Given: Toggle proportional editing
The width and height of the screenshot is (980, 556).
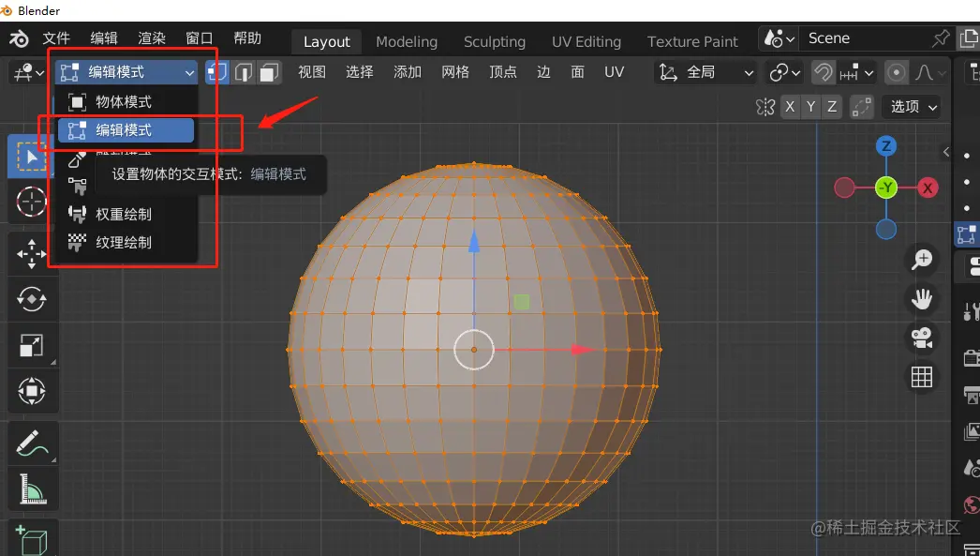Looking at the screenshot, I should click(x=897, y=73).
